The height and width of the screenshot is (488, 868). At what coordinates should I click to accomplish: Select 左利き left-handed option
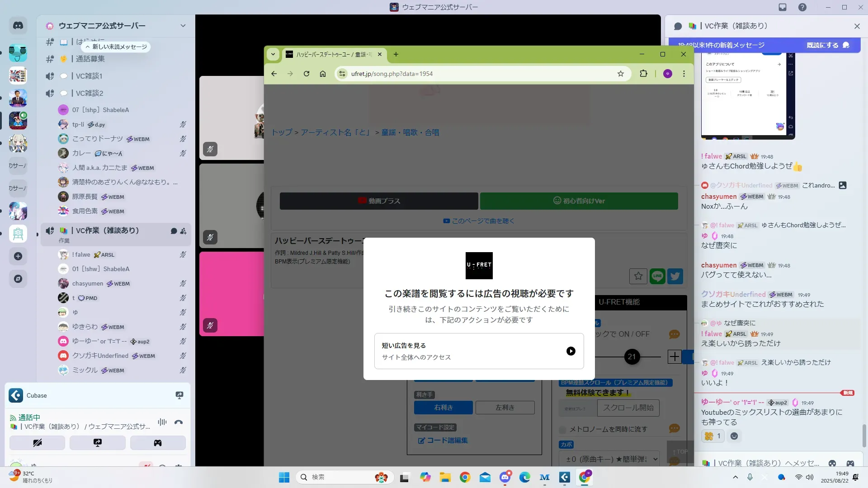pyautogui.click(x=505, y=408)
